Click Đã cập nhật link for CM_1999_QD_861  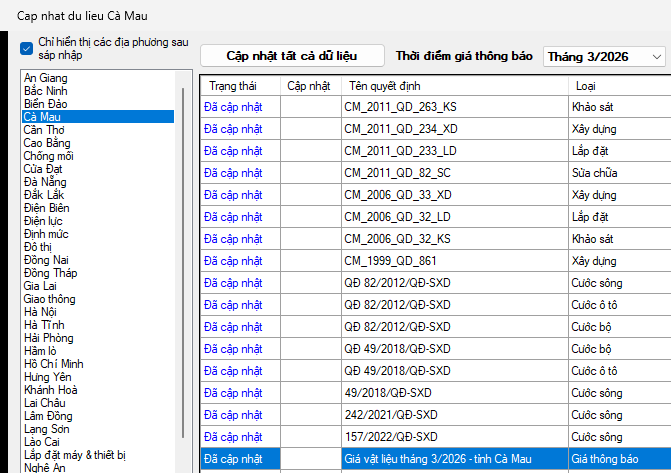click(x=233, y=260)
